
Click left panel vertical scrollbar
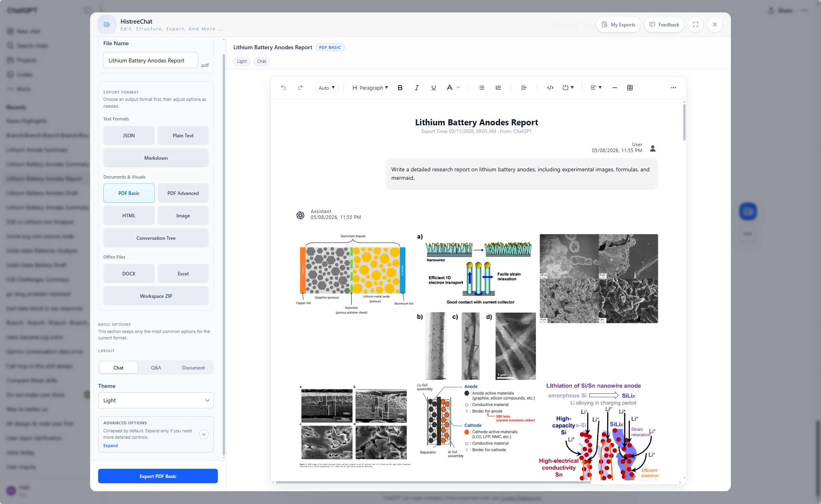point(223,255)
